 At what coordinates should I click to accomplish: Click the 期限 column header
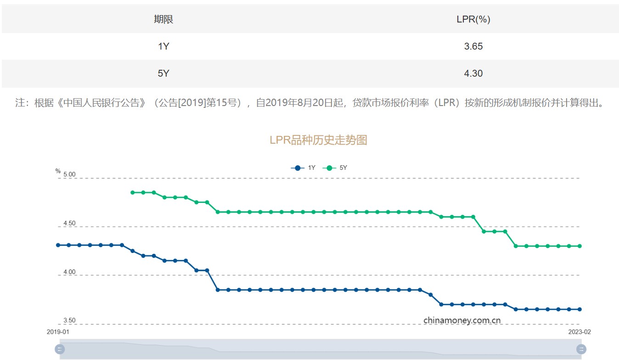coord(163,19)
